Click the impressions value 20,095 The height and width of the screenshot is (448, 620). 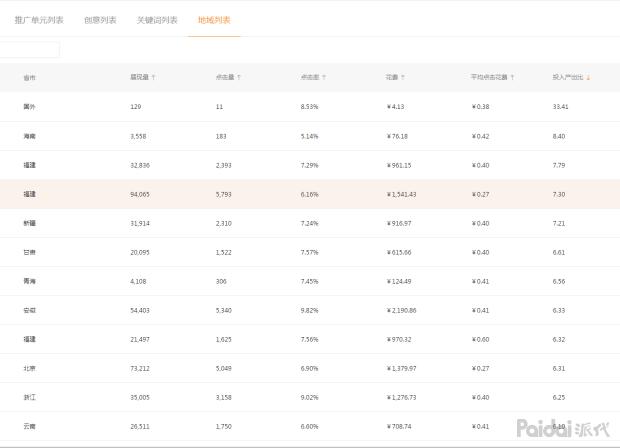point(140,252)
